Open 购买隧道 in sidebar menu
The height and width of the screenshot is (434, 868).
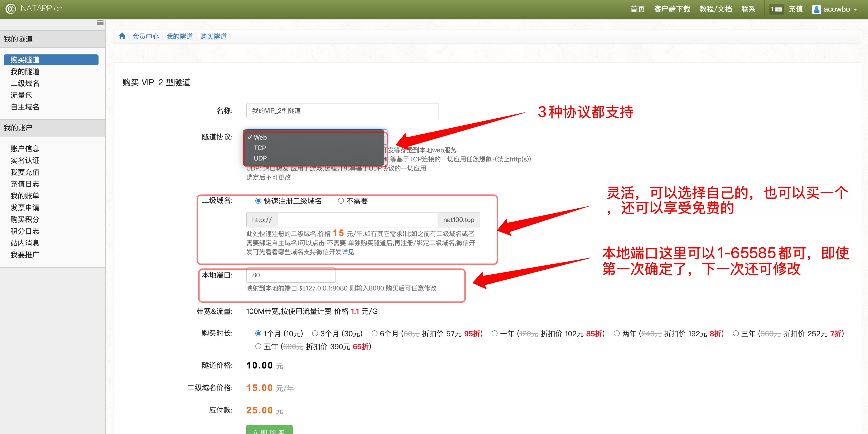coord(51,60)
